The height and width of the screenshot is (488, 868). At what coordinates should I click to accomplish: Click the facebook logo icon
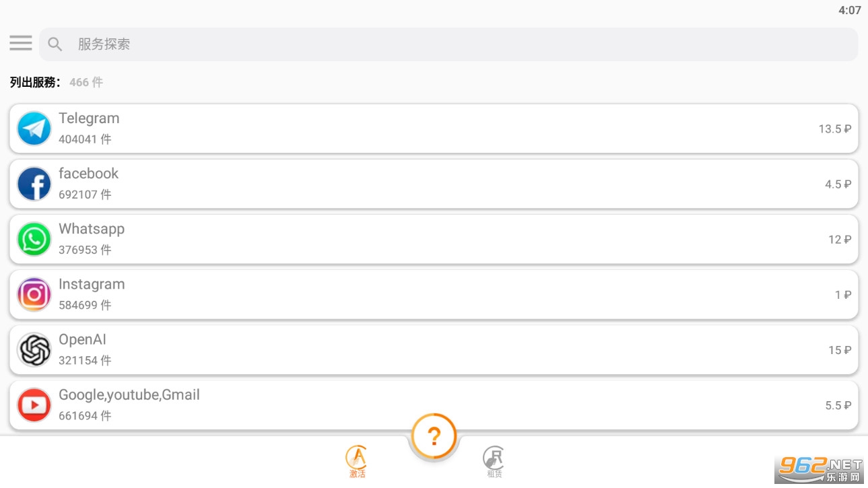[x=34, y=184]
